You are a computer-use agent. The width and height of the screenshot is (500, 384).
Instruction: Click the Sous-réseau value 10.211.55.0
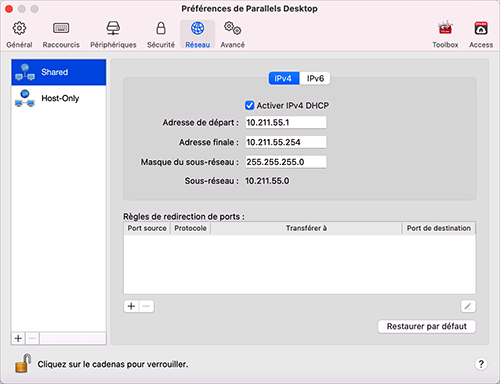pyautogui.click(x=267, y=181)
